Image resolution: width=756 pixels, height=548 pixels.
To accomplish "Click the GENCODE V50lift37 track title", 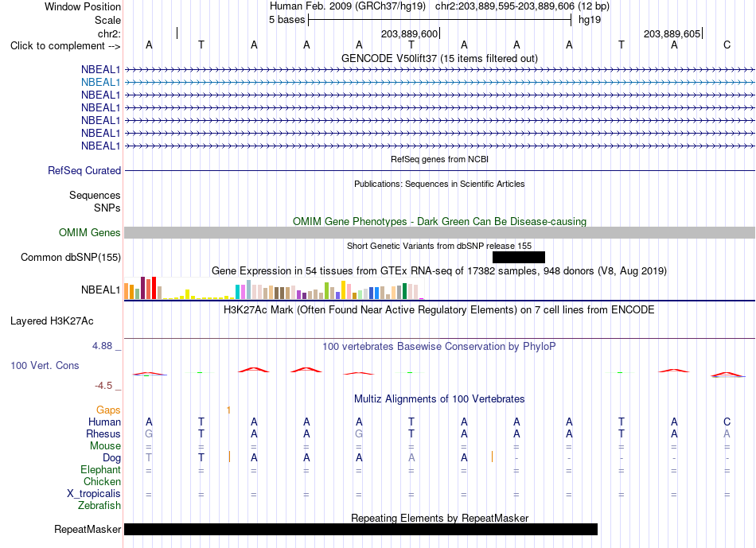I will point(439,59).
